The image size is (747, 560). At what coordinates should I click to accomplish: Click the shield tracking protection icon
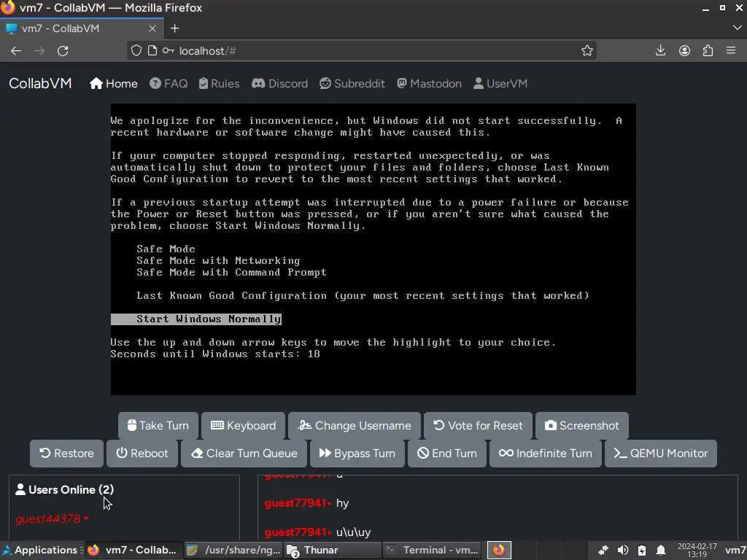coord(136,50)
